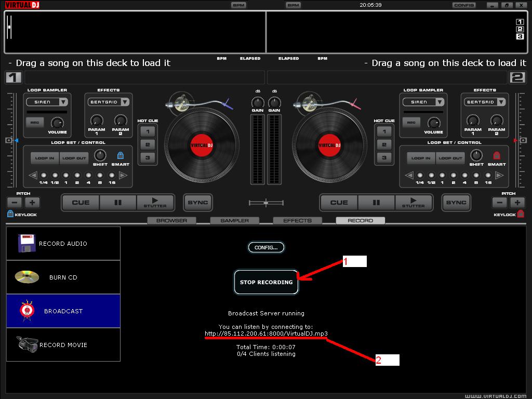Set deck 2 loop length to 1/2 beat
532x399 pixels.
coord(431,176)
